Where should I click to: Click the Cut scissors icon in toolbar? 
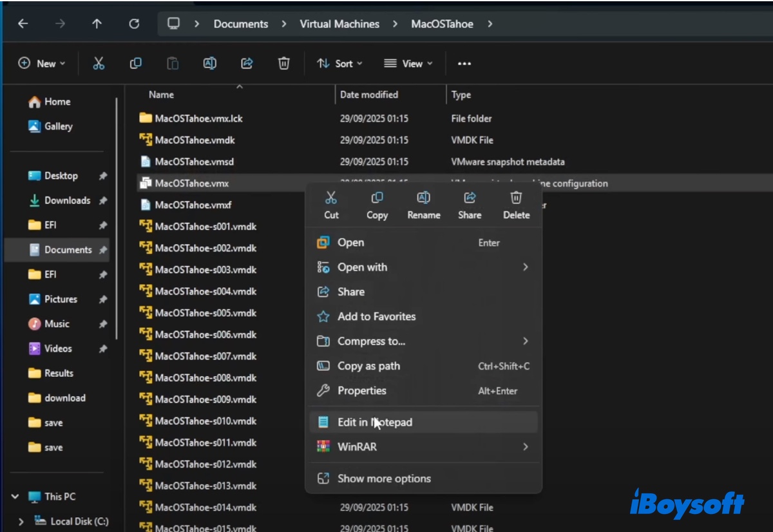pos(99,63)
